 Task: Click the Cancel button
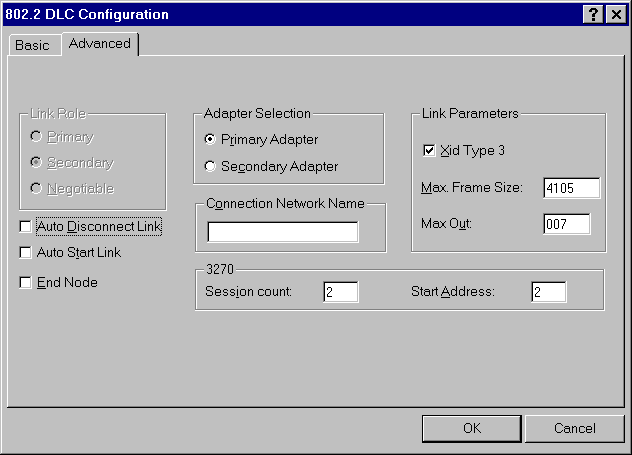[x=575, y=428]
